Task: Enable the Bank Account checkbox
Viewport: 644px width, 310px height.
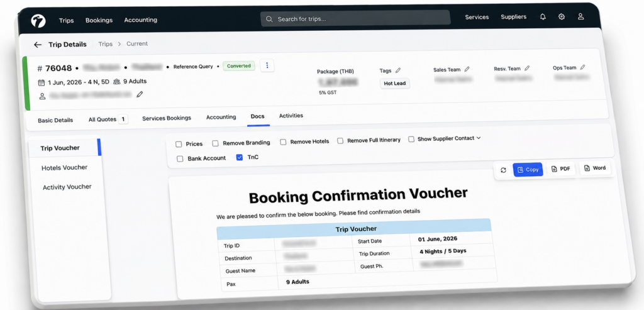Action: click(x=180, y=159)
